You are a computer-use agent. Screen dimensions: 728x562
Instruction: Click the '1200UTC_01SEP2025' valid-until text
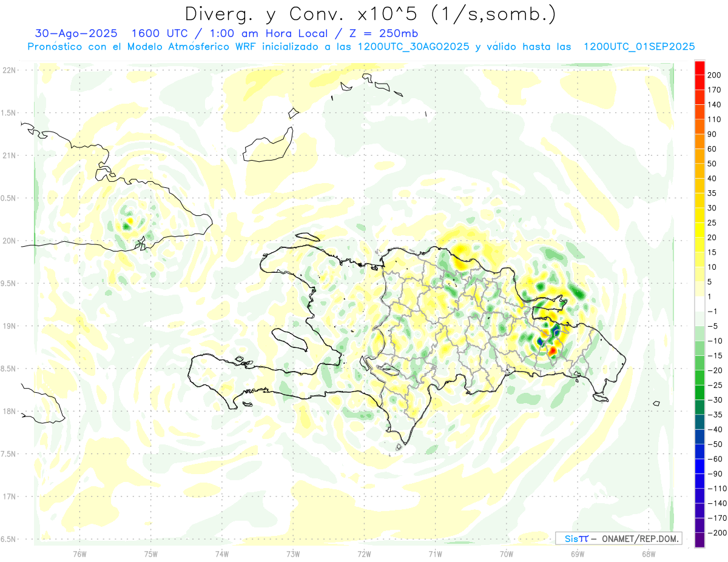point(639,47)
